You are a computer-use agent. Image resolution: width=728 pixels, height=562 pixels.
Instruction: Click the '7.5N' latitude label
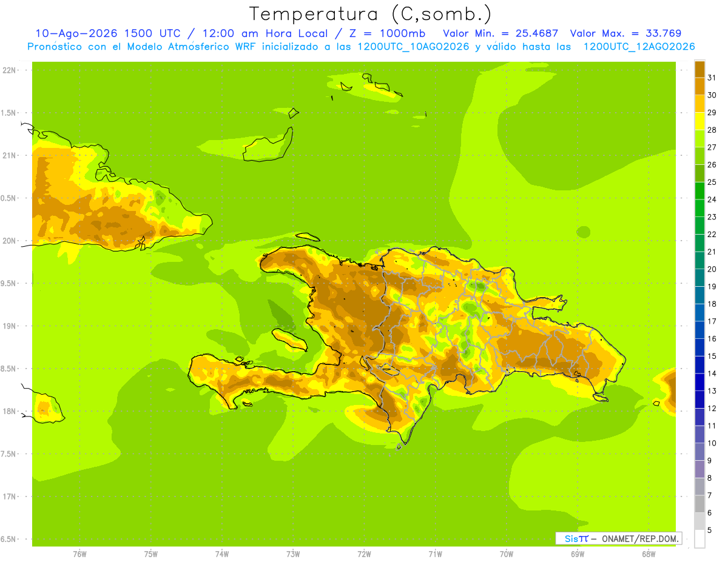tap(8, 454)
